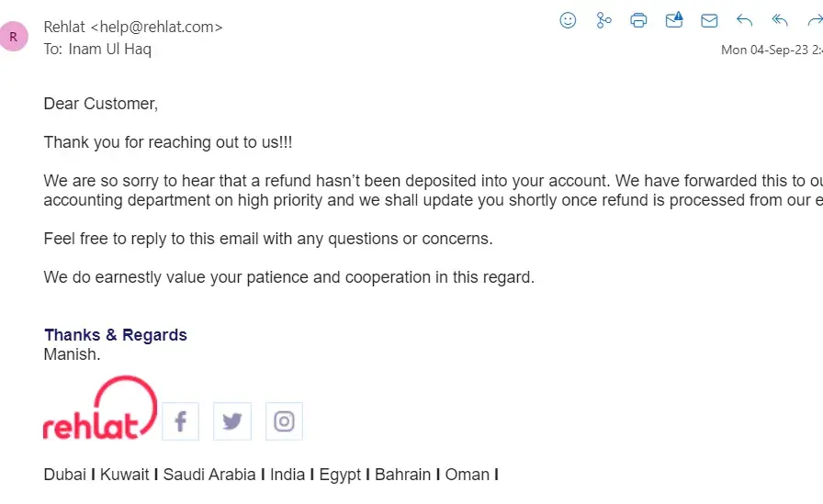Print this email using the printer icon

coord(639,20)
